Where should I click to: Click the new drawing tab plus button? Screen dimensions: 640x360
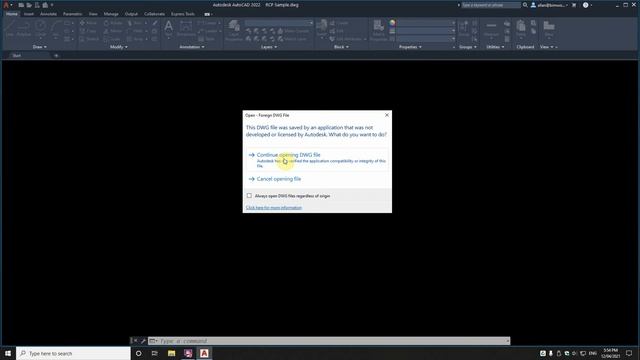point(56,56)
